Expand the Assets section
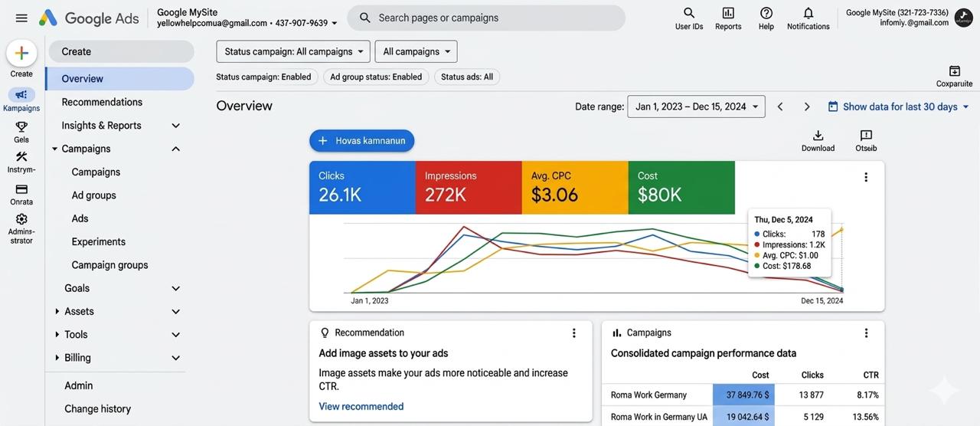The width and height of the screenshot is (980, 426). (175, 312)
